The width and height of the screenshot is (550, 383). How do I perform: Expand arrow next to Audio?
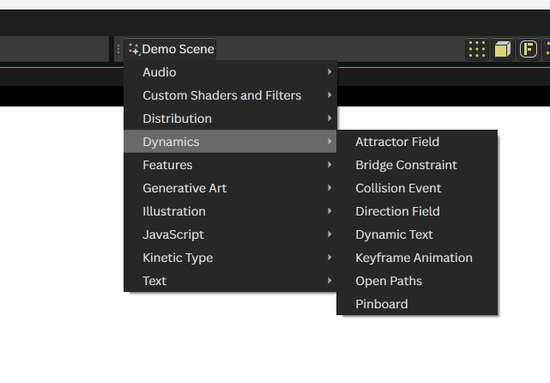pos(329,72)
